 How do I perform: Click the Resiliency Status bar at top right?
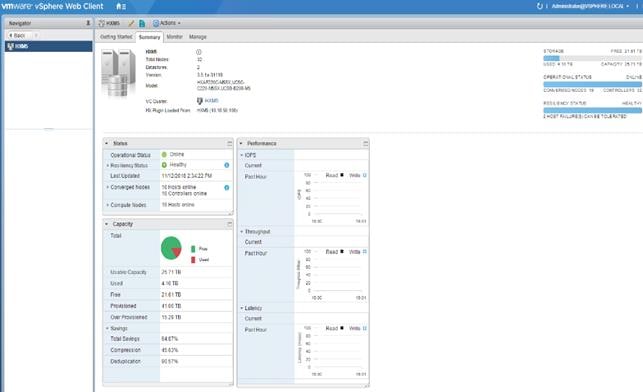click(x=593, y=110)
